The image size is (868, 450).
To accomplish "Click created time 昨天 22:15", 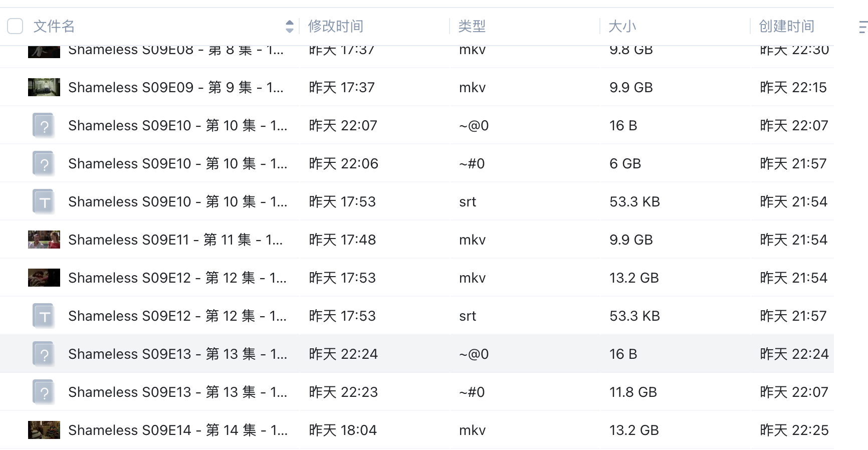I will 793,87.
